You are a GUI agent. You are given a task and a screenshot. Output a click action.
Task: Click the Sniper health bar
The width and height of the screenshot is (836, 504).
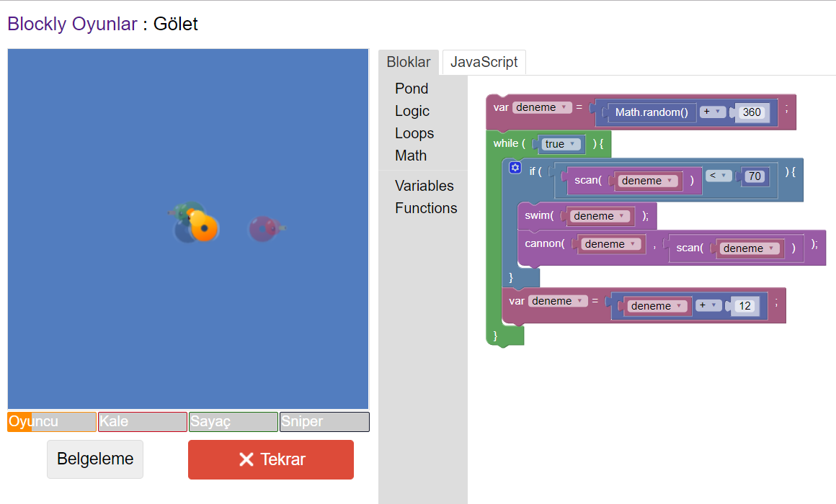click(324, 422)
